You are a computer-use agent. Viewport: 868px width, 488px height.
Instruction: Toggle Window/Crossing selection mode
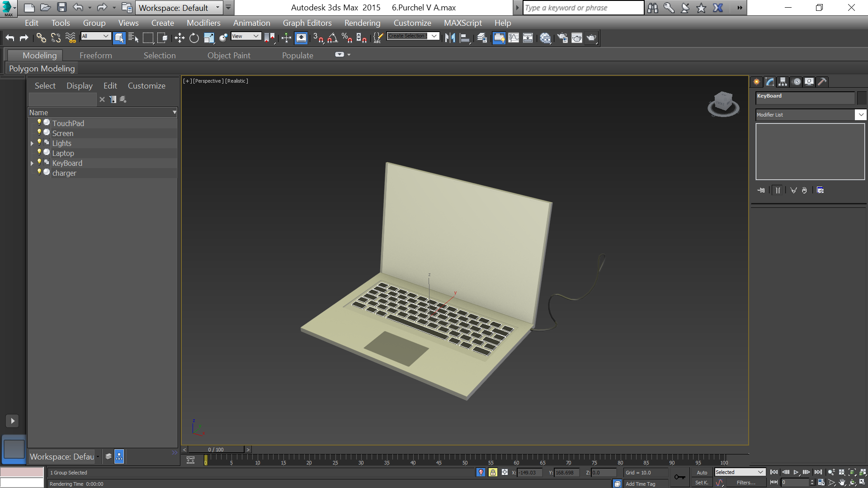click(162, 38)
